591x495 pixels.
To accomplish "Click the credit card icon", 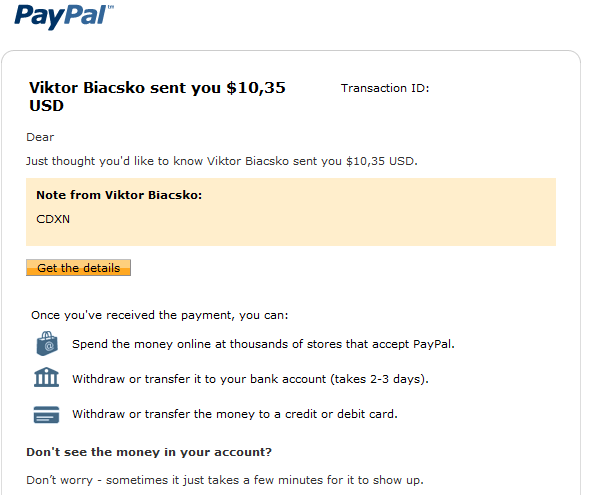I will tap(46, 414).
